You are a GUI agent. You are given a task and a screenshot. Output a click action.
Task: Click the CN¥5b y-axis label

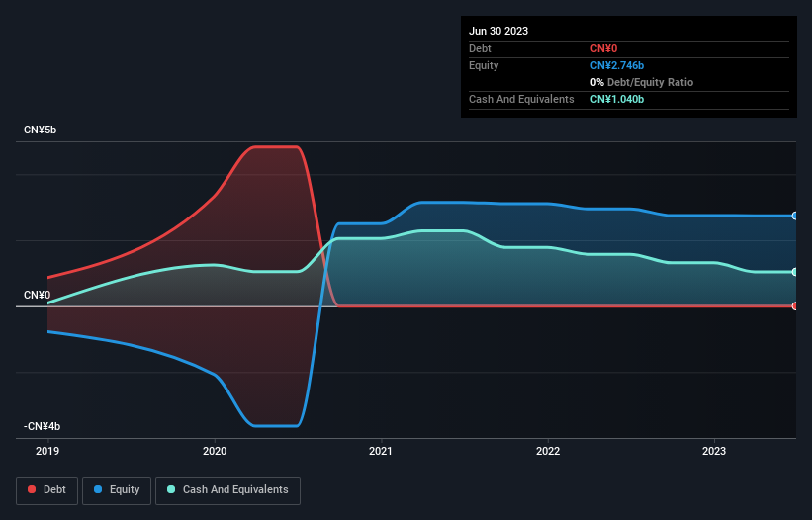coord(40,130)
